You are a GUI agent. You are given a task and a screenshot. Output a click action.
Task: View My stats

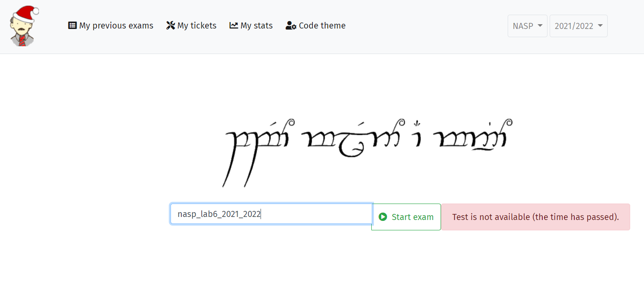(251, 25)
